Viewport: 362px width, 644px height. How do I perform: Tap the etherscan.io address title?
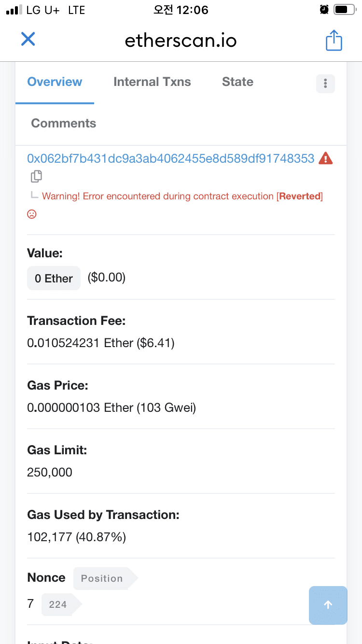[181, 41]
